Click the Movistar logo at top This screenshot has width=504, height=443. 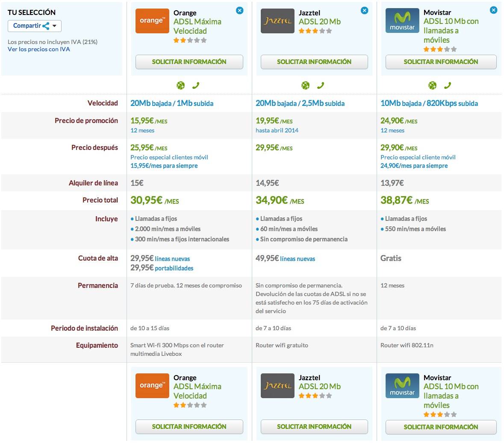pos(402,21)
